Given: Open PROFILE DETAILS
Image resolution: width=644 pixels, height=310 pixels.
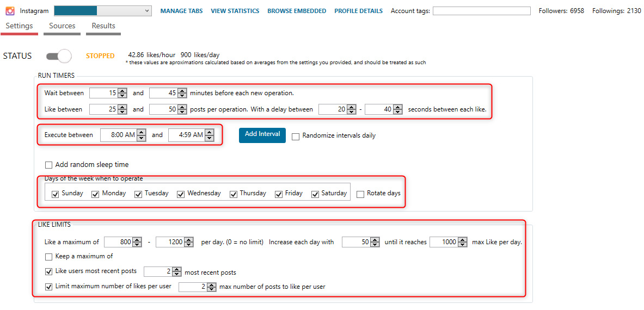Looking at the screenshot, I should [x=358, y=11].
